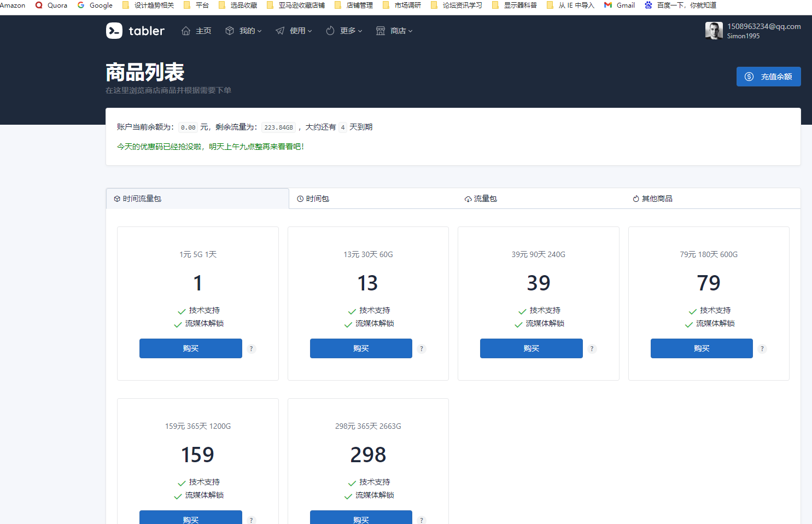Viewport: 812px width, 524px height.
Task: Click the user avatar for Simon1995
Action: (x=714, y=31)
